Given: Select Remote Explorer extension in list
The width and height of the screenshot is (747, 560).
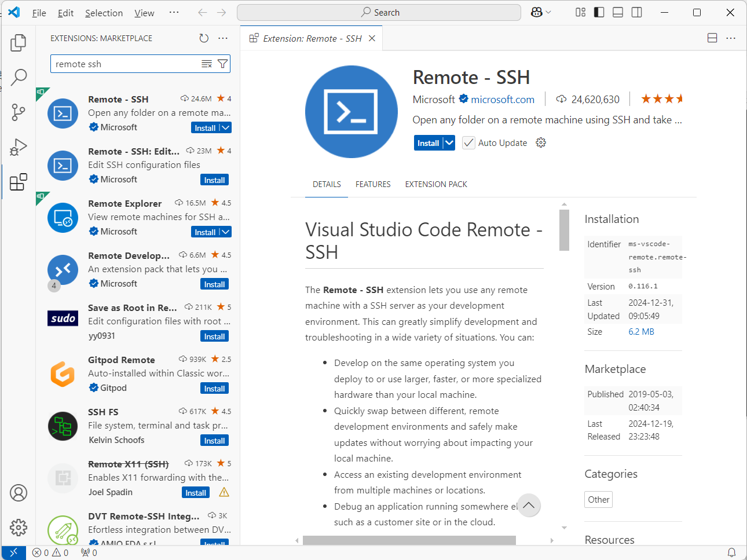Looking at the screenshot, I should tap(138, 218).
